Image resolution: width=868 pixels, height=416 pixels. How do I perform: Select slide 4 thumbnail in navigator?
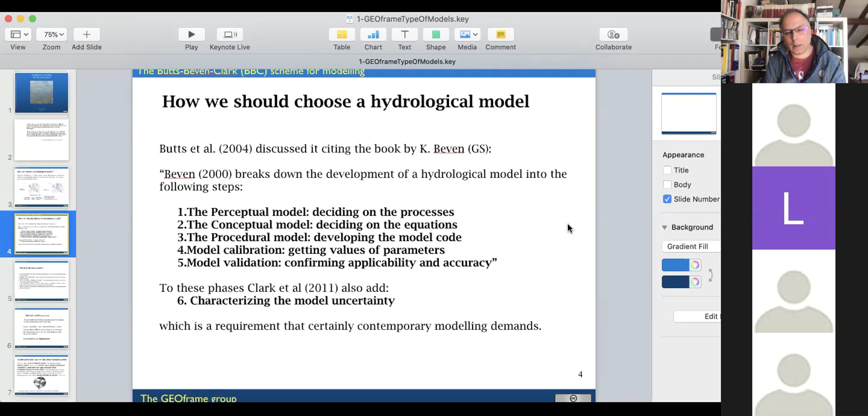41,234
